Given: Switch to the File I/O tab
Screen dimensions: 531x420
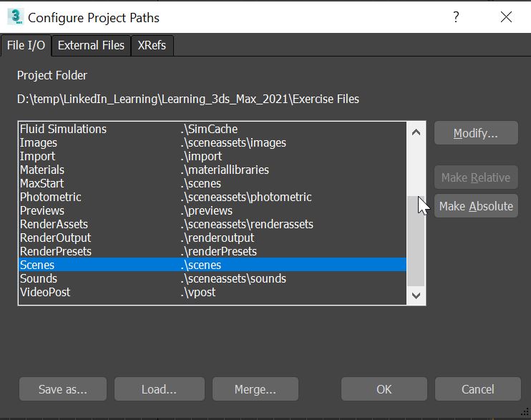Looking at the screenshot, I should click(x=26, y=45).
